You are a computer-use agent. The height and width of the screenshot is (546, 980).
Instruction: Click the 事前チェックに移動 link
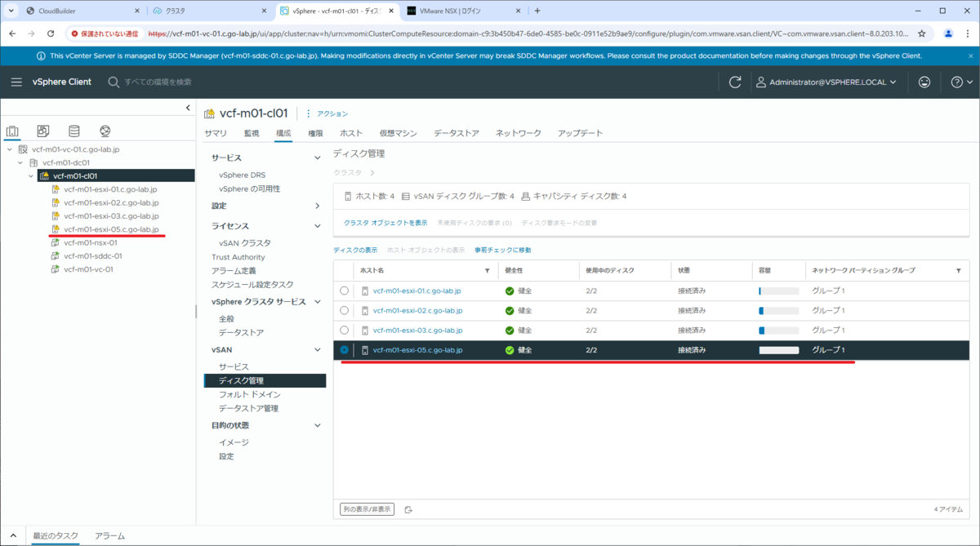tap(503, 250)
